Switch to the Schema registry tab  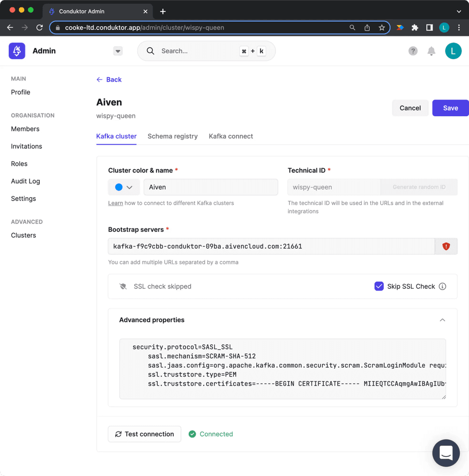[x=173, y=136]
